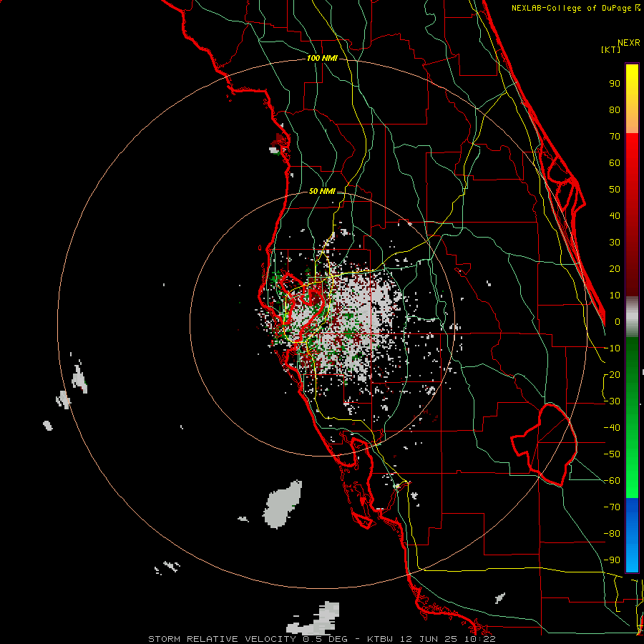Pick the gray zero segment of color bar
This screenshot has width=644, height=644.
point(632,317)
